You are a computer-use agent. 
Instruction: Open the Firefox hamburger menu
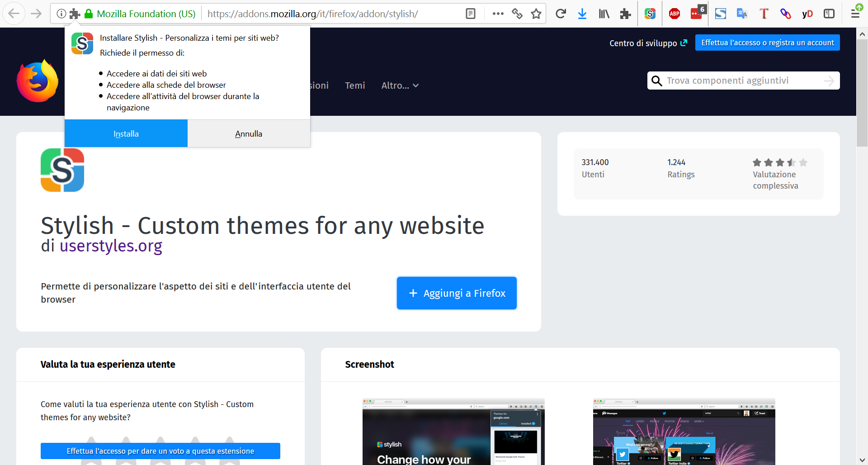(855, 14)
